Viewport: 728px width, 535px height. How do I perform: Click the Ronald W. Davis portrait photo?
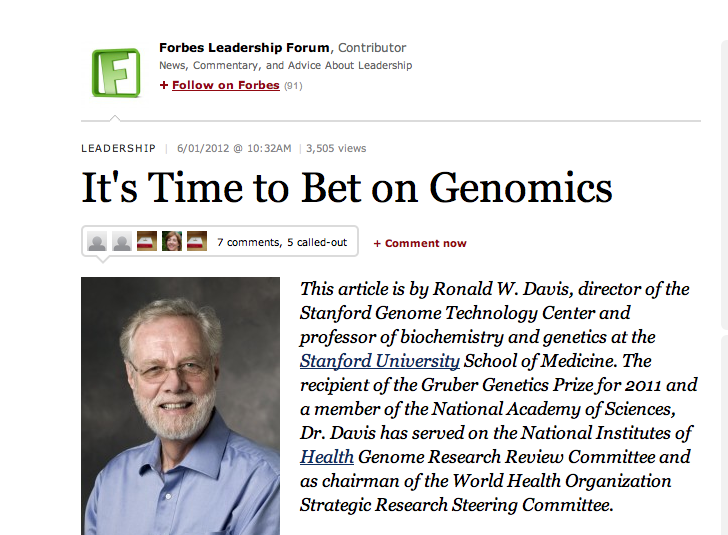click(x=180, y=405)
